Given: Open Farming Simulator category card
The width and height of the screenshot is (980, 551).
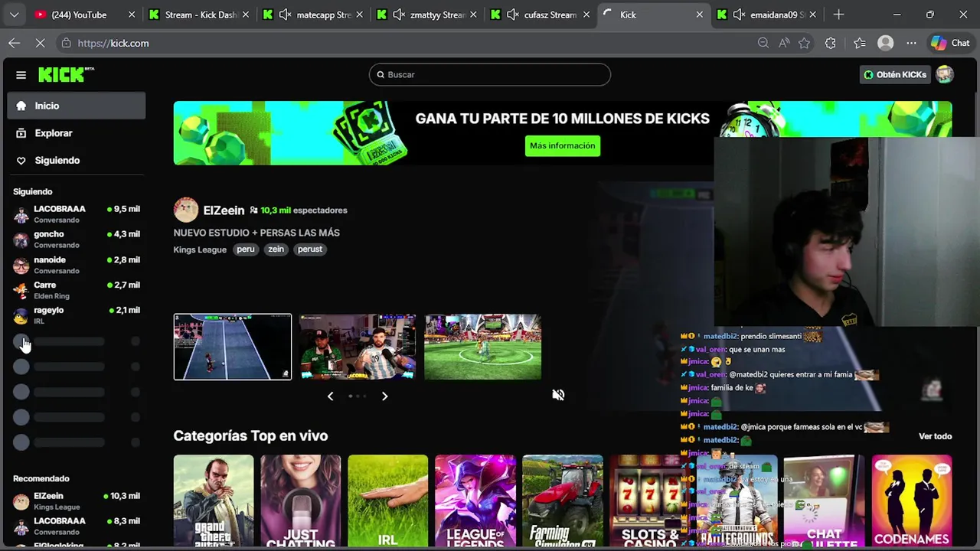Looking at the screenshot, I should pyautogui.click(x=563, y=501).
